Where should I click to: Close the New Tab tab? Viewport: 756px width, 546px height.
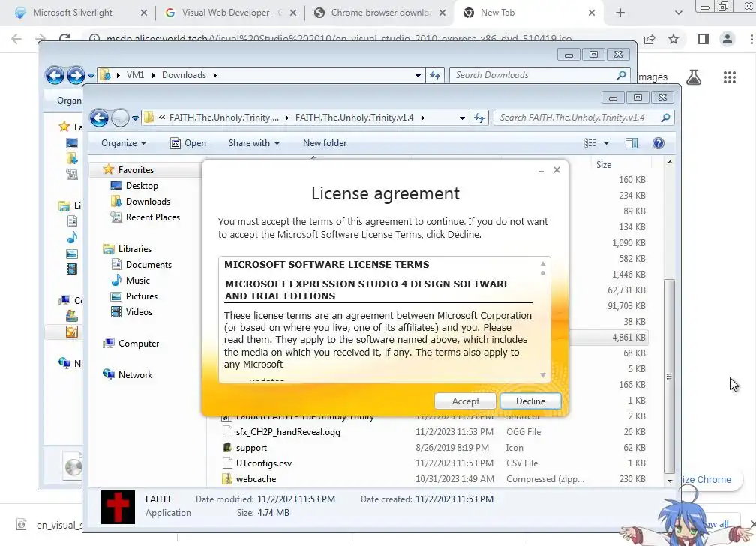pos(592,13)
